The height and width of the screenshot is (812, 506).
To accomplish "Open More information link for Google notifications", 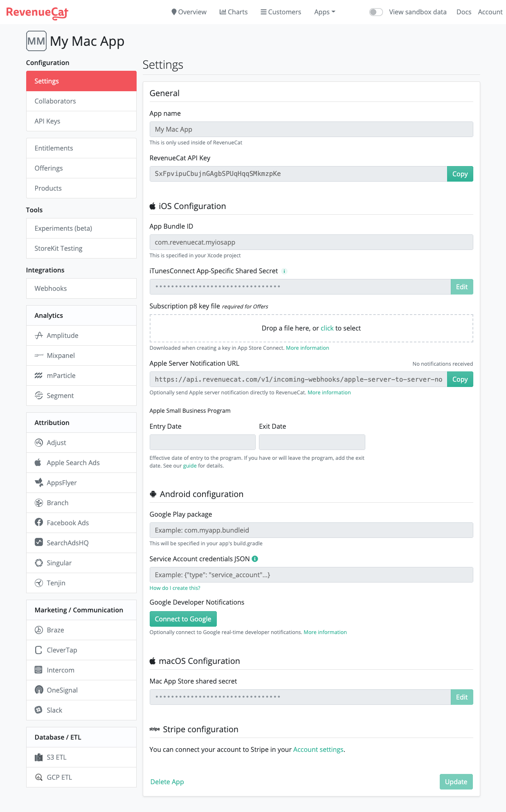I will (x=325, y=632).
